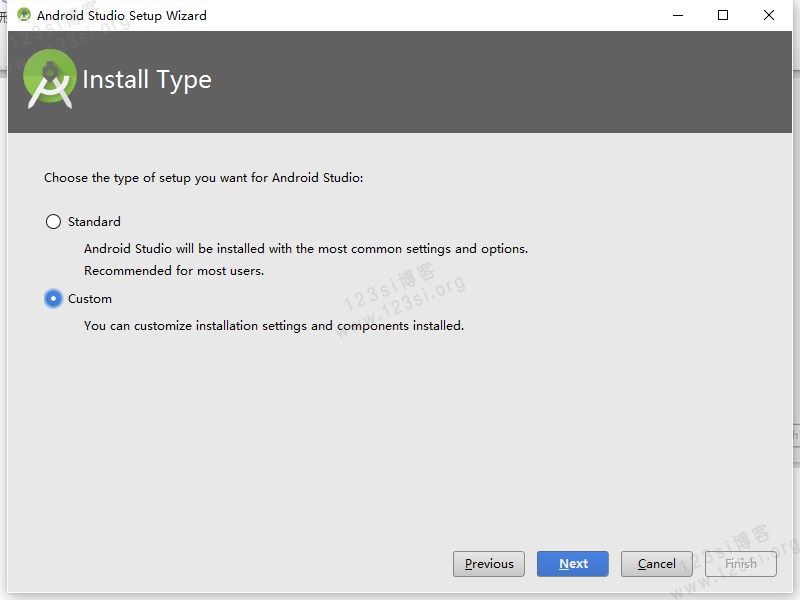Image resolution: width=800 pixels, height=600 pixels.
Task: Select the Standard install type radio button
Action: click(53, 221)
